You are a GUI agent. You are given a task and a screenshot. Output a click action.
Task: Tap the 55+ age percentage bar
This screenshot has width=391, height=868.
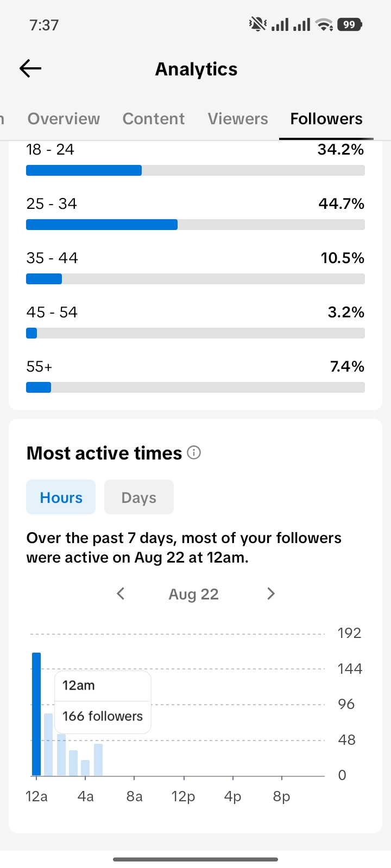(x=195, y=387)
